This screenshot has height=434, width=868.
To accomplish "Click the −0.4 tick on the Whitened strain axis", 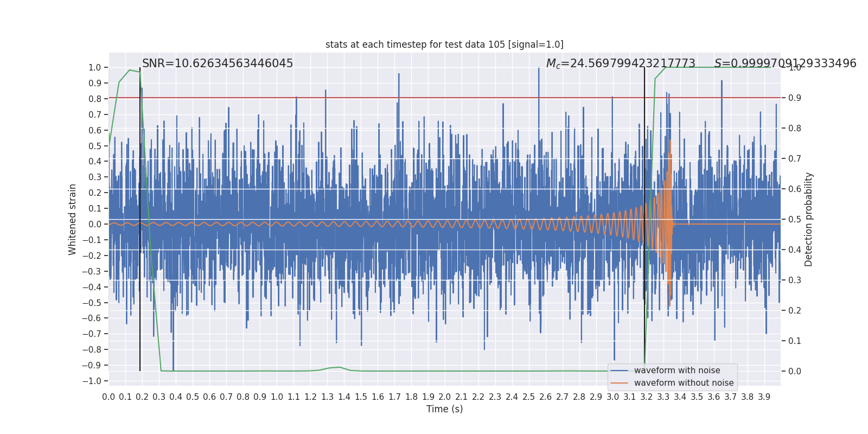I will pyautogui.click(x=92, y=287).
